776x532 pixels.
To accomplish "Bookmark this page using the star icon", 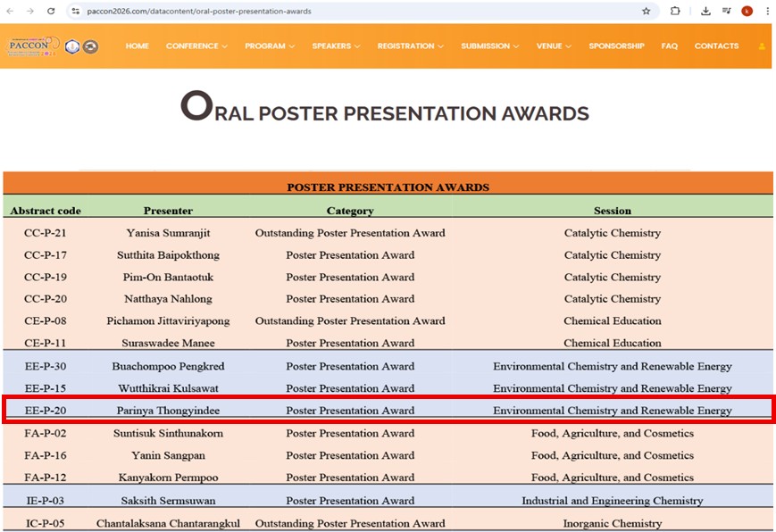I will point(646,11).
